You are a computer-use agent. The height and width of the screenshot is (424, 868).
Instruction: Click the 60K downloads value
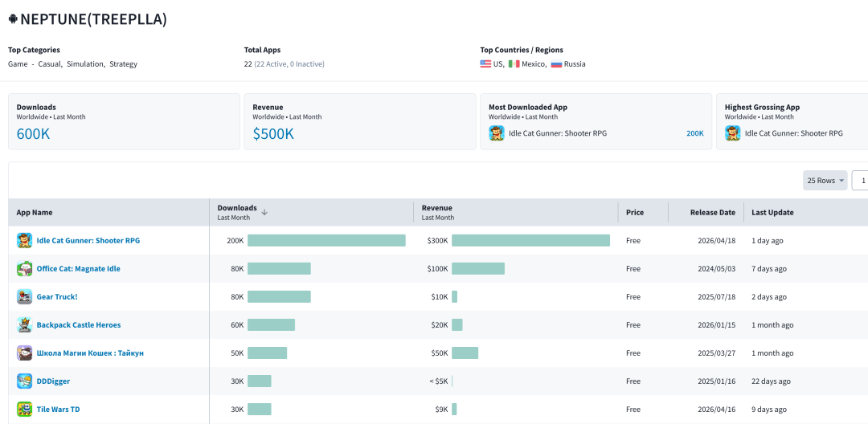click(x=237, y=325)
